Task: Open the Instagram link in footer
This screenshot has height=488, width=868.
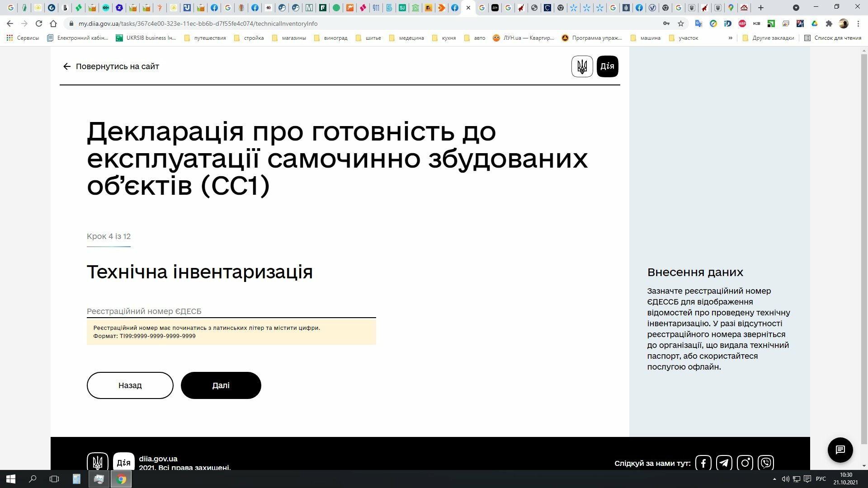Action: click(745, 463)
